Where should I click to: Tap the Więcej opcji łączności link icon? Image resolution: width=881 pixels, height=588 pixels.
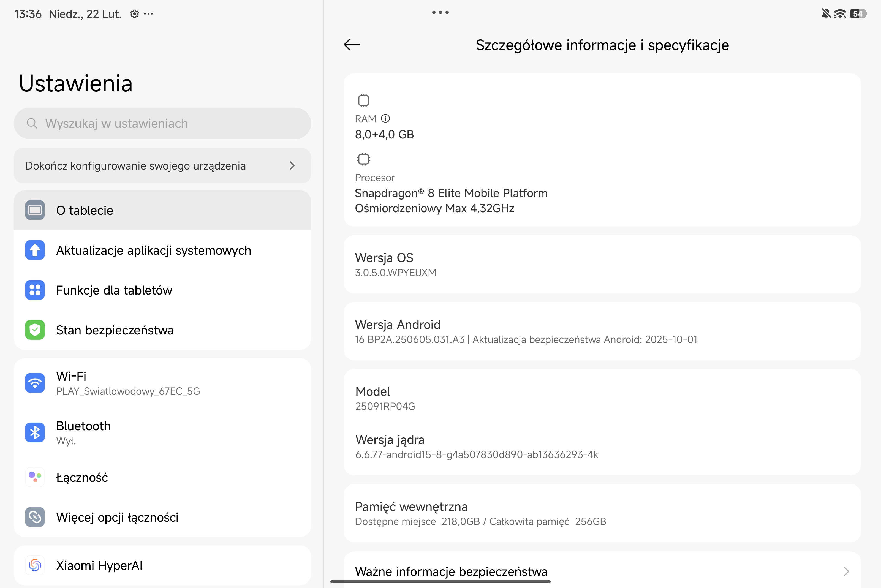35,517
